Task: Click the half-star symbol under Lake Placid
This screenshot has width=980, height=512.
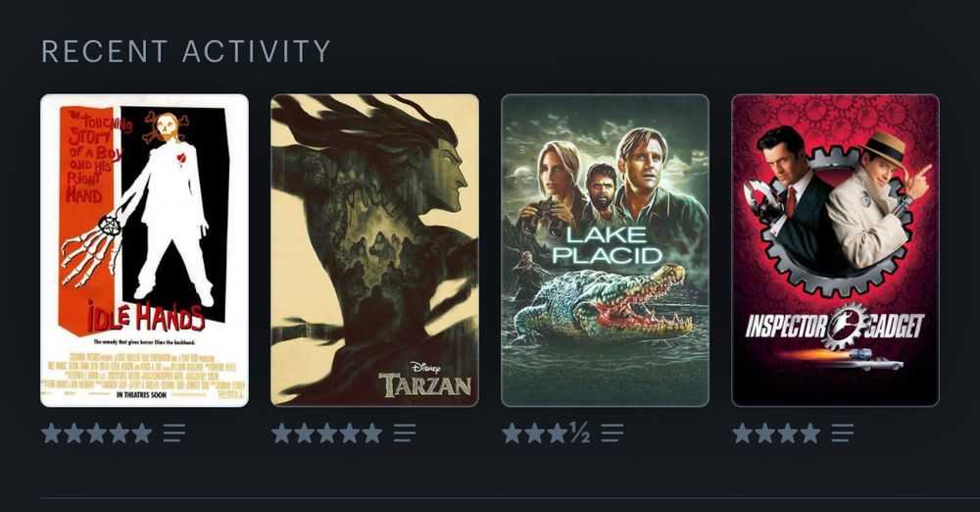Action: [x=579, y=434]
